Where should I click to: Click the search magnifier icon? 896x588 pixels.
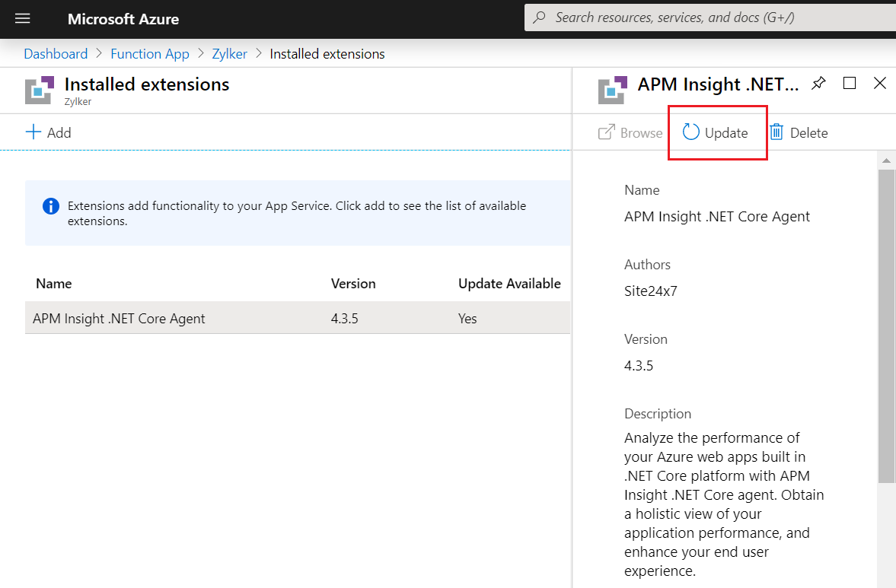(540, 17)
